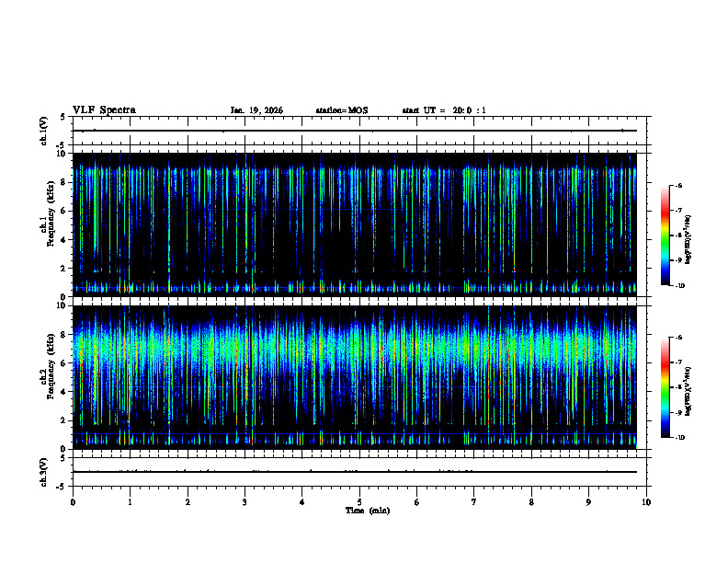Screen dimensions: 728x563
Task: Click the "6" kHz tick of ch.2 spectrogram
Action: coord(63,363)
